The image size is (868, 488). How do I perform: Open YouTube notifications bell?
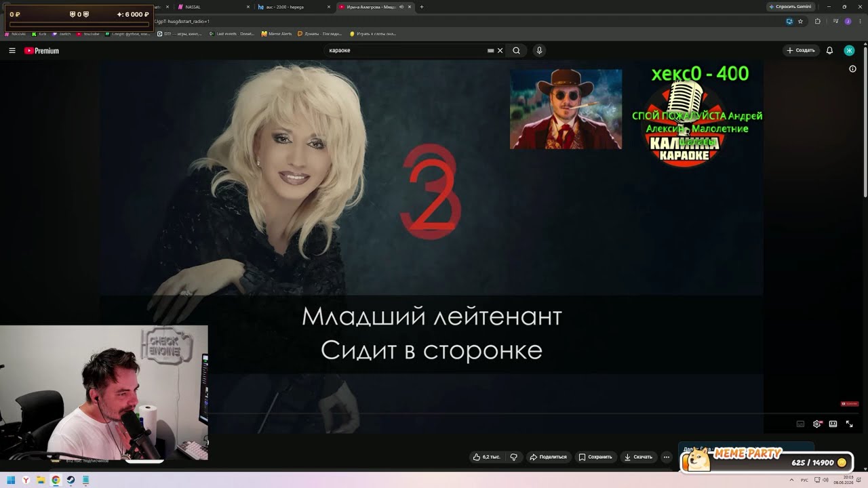(x=829, y=50)
